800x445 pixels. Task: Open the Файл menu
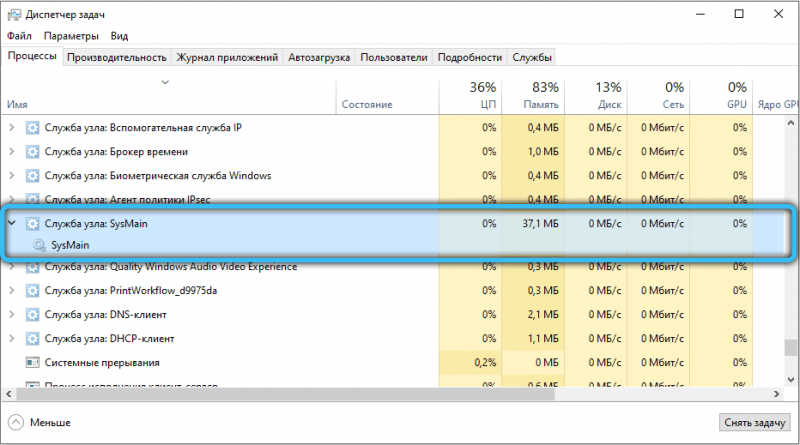tap(19, 36)
